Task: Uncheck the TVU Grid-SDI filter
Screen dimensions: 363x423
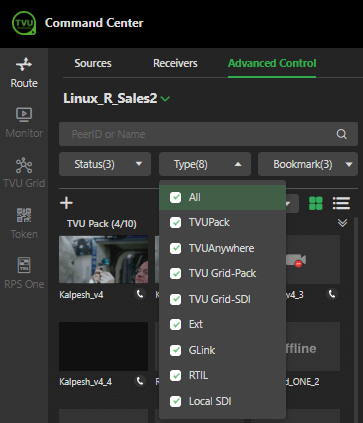Action: pyautogui.click(x=175, y=299)
